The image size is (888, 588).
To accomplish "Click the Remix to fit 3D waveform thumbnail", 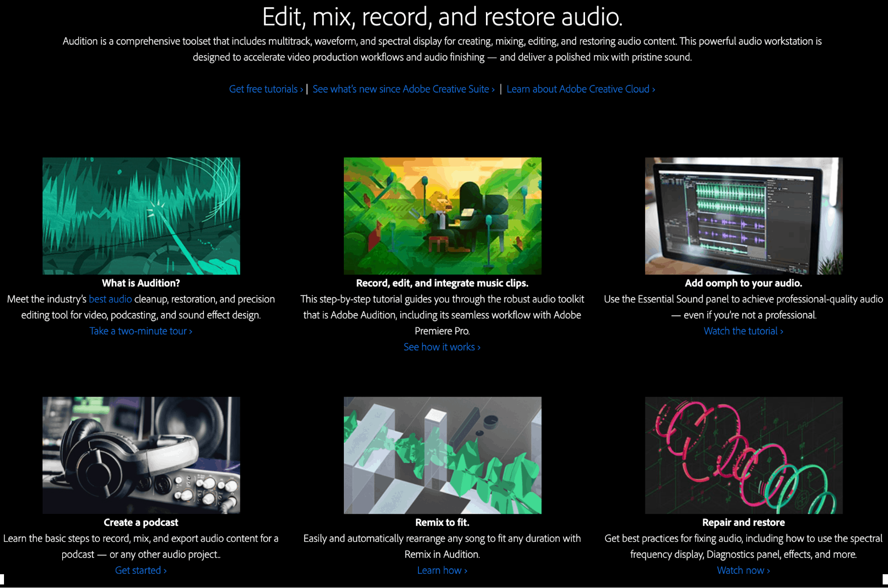I will point(442,455).
